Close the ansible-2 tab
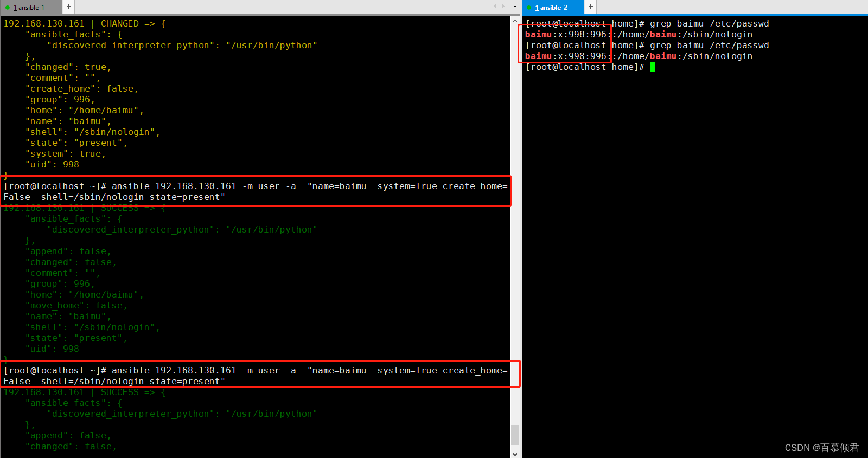868x458 pixels. click(x=577, y=8)
